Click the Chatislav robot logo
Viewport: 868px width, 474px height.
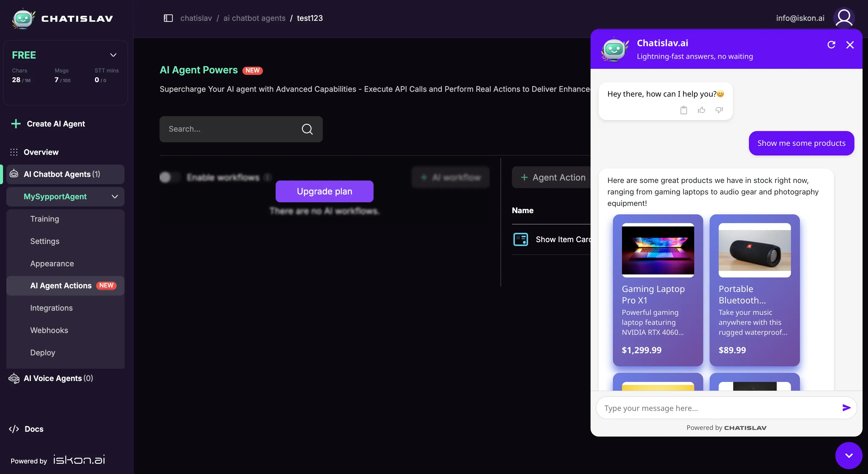pyautogui.click(x=22, y=19)
